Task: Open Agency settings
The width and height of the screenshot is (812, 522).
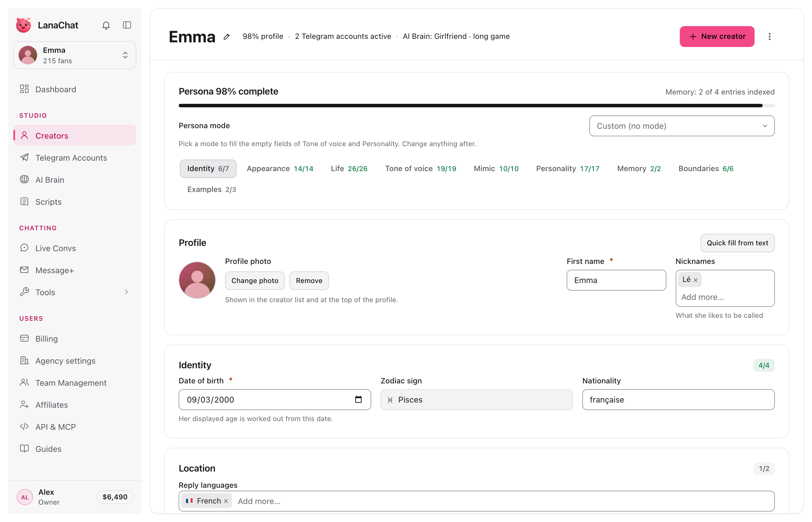Action: click(x=75, y=361)
